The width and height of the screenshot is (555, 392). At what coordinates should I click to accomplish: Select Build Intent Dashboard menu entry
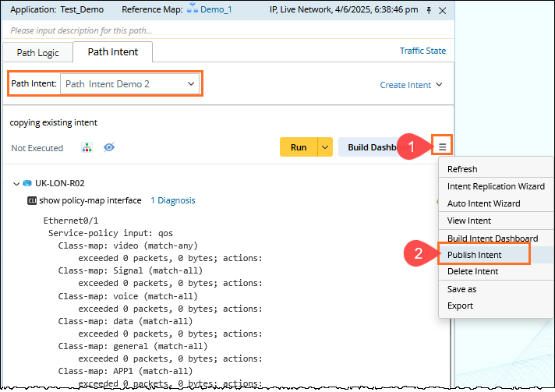click(x=493, y=238)
